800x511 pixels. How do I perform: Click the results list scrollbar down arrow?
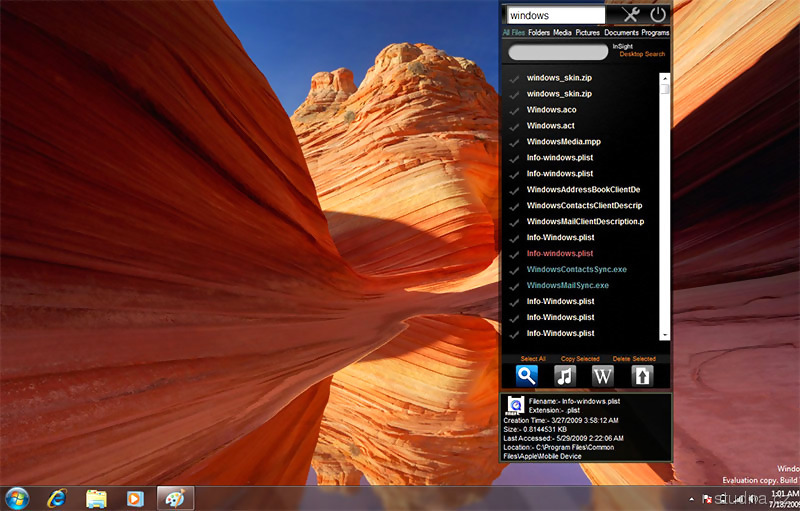pyautogui.click(x=664, y=335)
